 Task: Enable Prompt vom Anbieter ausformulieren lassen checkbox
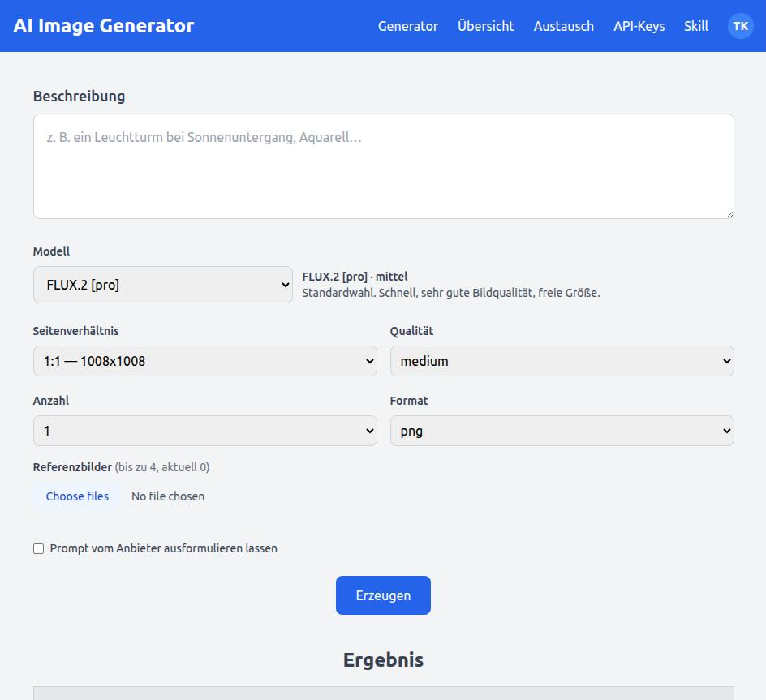[39, 548]
